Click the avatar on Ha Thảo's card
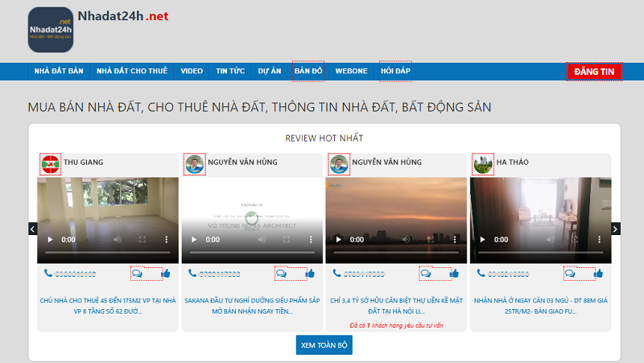The height and width of the screenshot is (363, 644). 483,163
